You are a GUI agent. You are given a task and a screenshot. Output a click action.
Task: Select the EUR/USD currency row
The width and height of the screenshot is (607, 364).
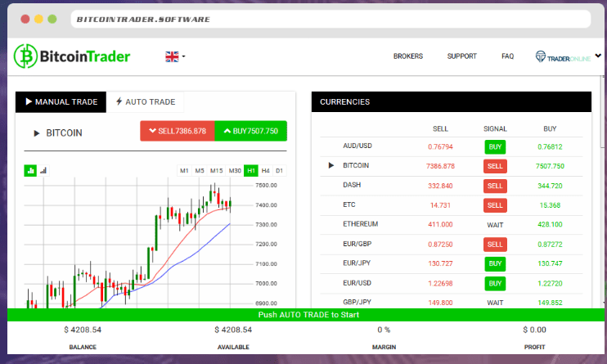pyautogui.click(x=452, y=284)
